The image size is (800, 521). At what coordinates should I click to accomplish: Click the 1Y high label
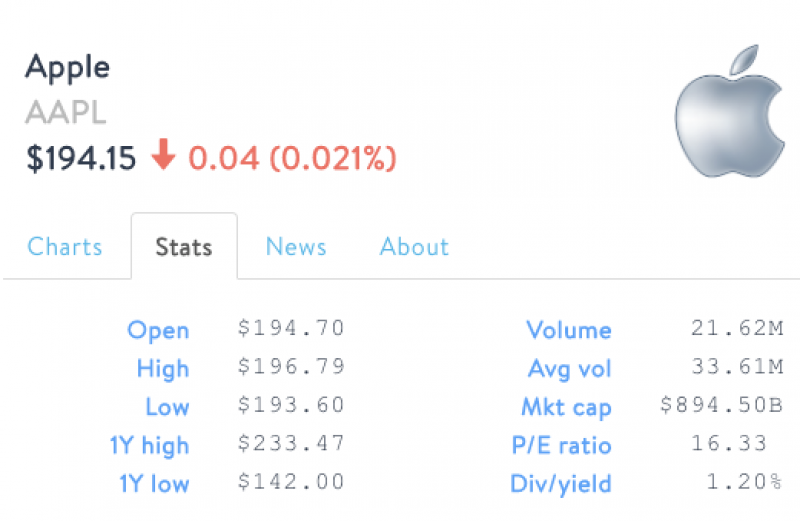[x=149, y=445]
